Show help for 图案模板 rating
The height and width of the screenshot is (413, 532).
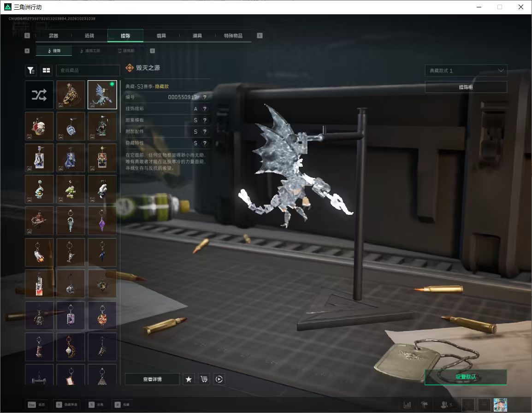click(205, 120)
